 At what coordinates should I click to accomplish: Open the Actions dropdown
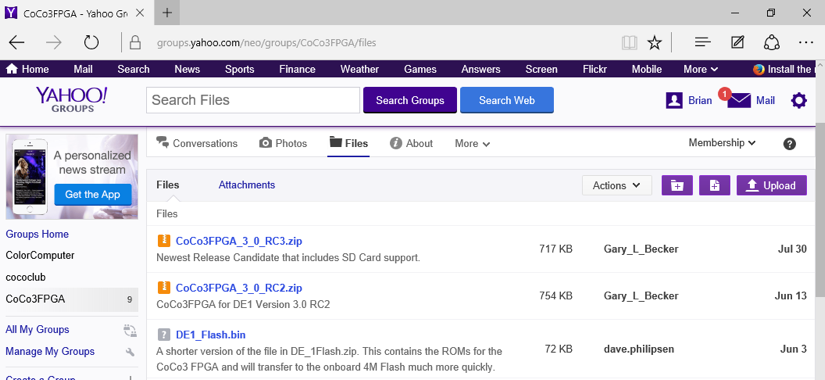point(617,185)
